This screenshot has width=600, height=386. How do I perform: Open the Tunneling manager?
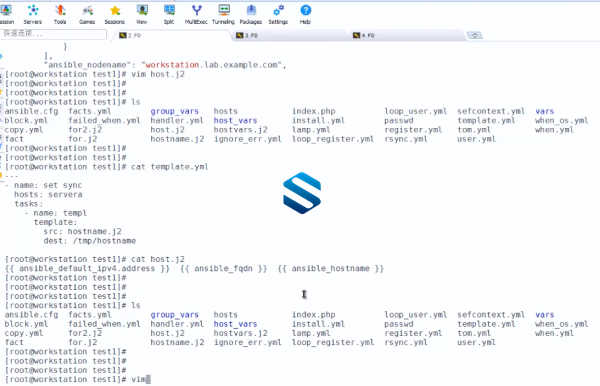pos(223,14)
